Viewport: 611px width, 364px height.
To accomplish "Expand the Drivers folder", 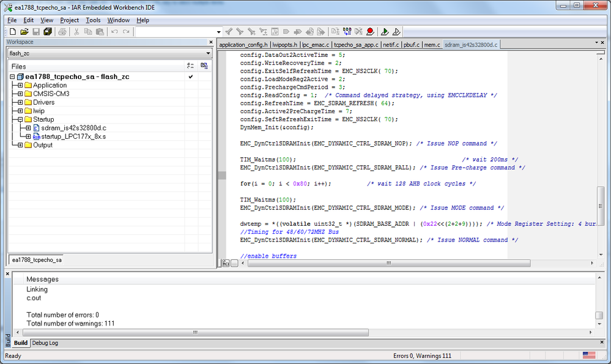I will tap(20, 103).
